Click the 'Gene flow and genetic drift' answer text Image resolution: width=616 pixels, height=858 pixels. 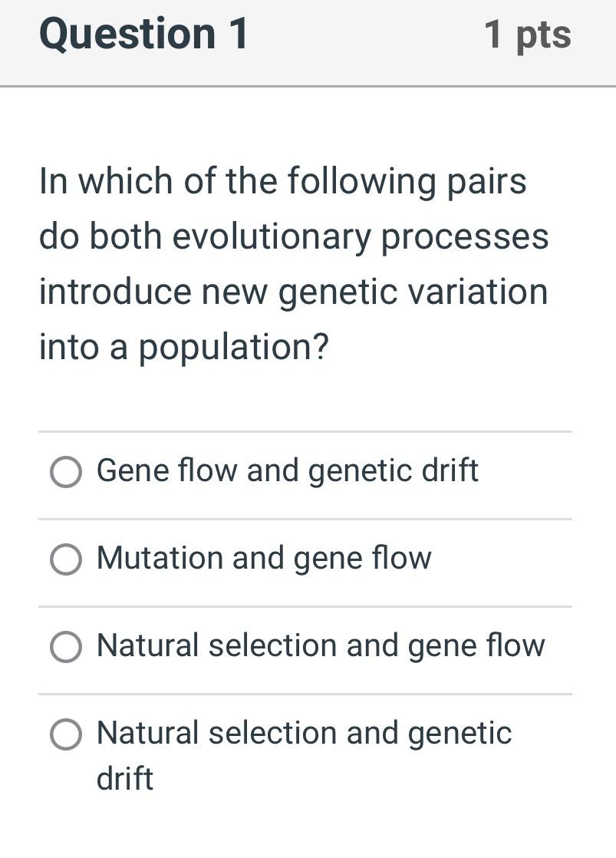pos(287,471)
